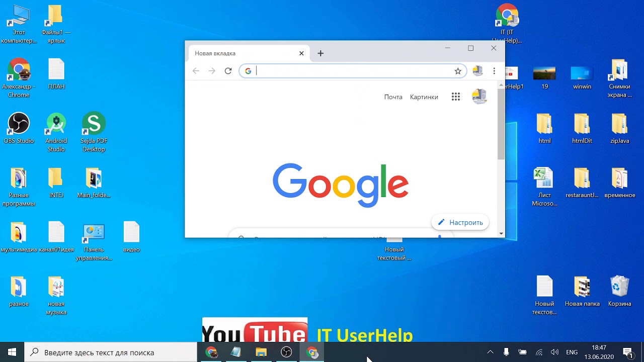Click the microphone icon in the system tray

pos(507,352)
